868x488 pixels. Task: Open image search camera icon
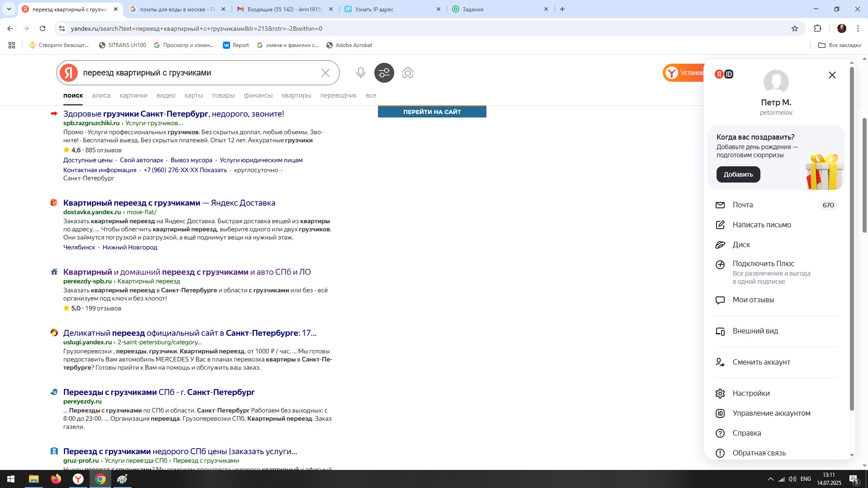click(408, 73)
